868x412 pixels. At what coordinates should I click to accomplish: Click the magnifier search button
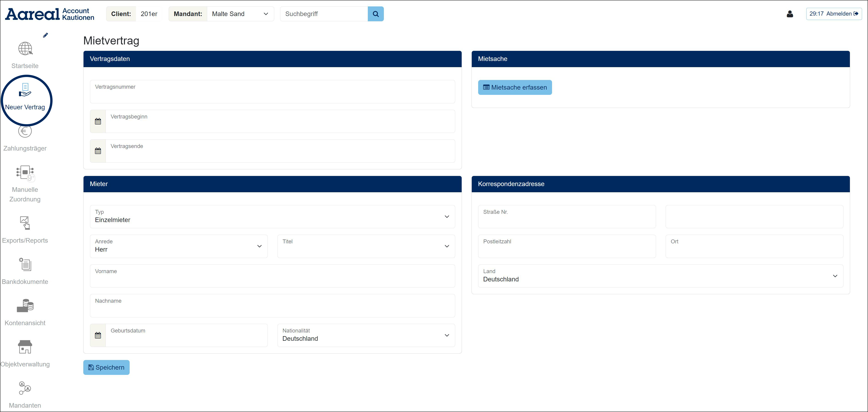[x=375, y=14]
